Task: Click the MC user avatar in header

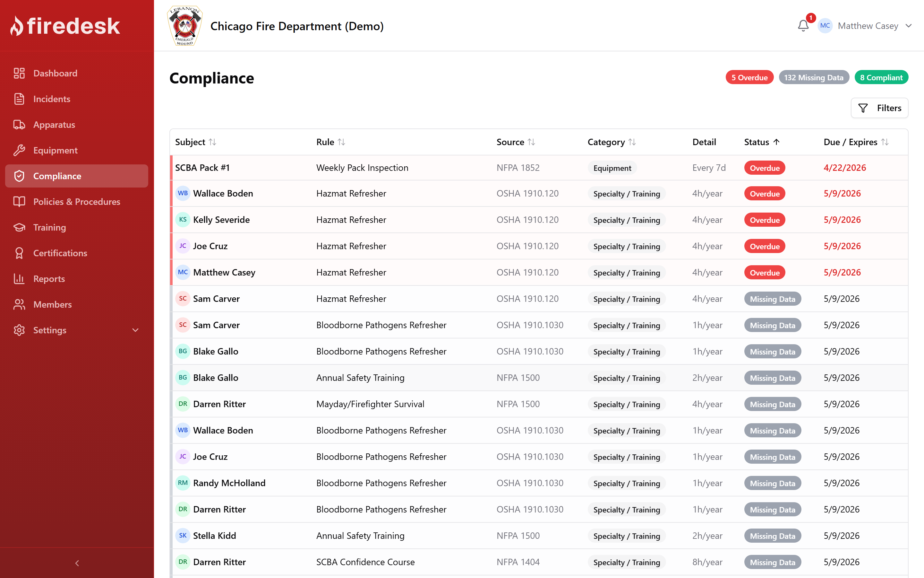Action: (825, 26)
